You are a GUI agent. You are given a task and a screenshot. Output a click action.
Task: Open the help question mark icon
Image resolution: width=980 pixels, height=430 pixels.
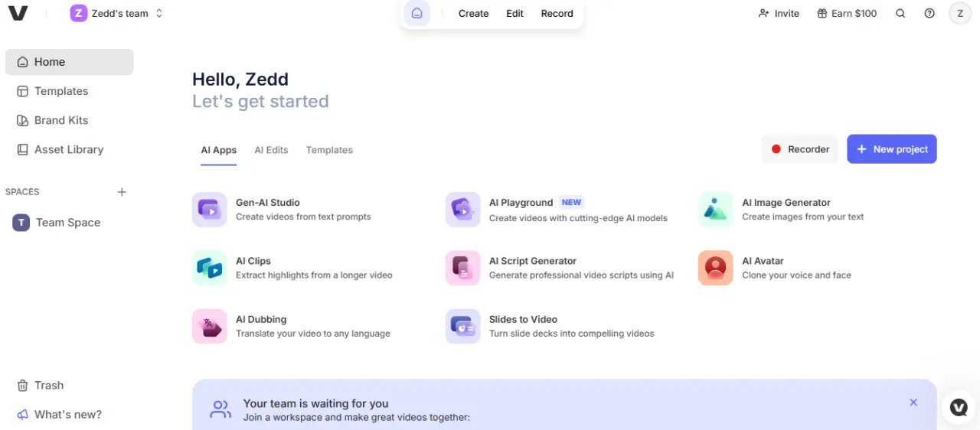coord(929,13)
